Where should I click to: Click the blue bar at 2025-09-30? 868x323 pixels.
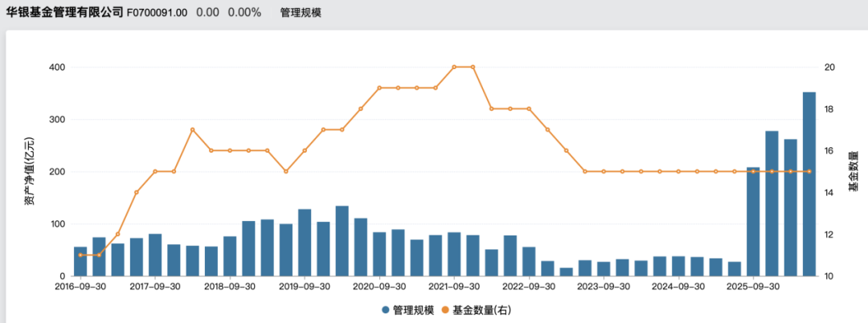point(753,222)
